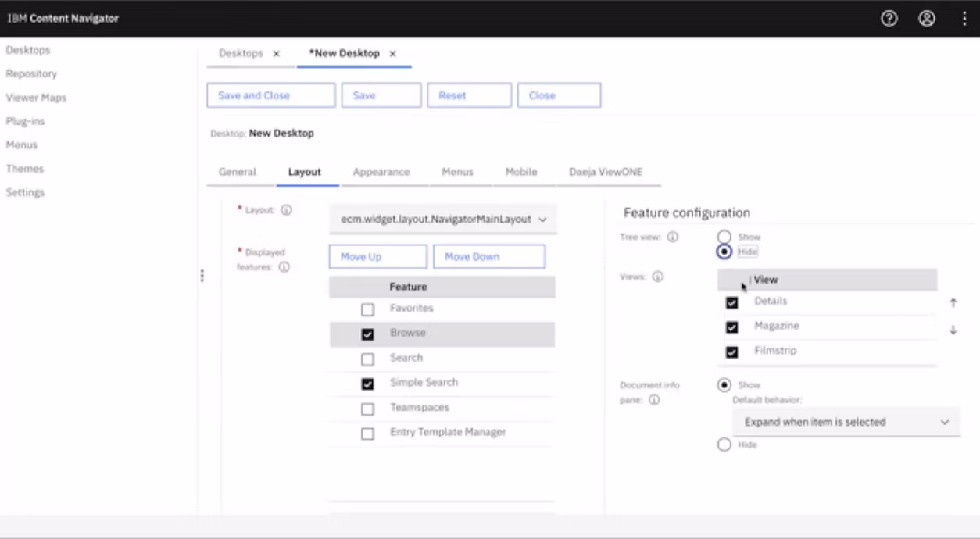This screenshot has width=980, height=539.
Task: Click the View column header
Action: point(766,280)
